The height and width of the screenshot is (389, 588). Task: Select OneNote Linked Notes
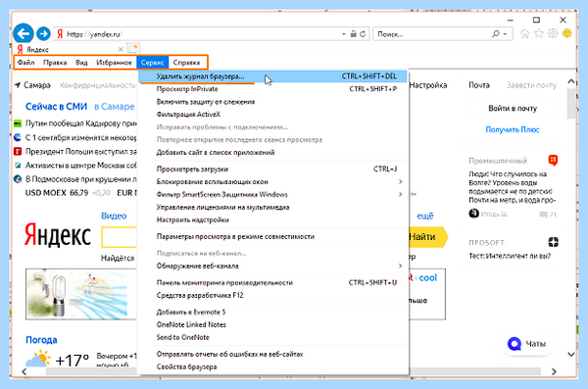272,324
